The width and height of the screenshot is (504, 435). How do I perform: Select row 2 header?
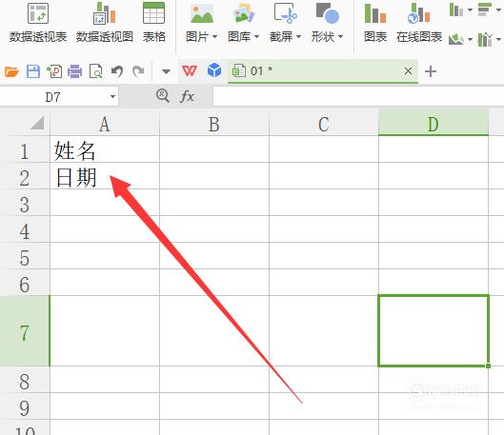pos(25,176)
